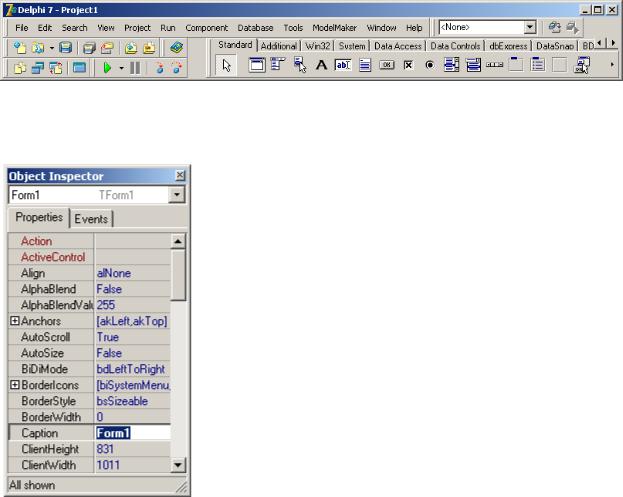Click the Save floppy disk icon
The height and width of the screenshot is (497, 623).
click(66, 48)
